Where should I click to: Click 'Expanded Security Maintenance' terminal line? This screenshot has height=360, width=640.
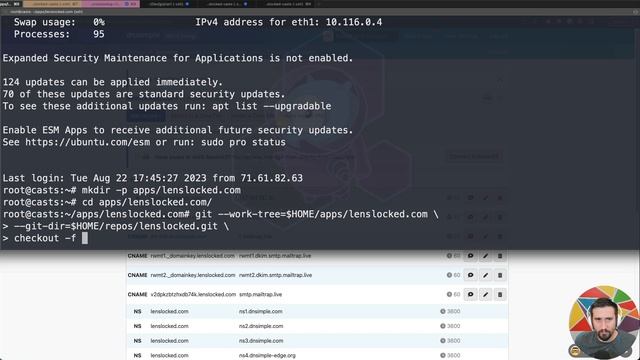178,58
